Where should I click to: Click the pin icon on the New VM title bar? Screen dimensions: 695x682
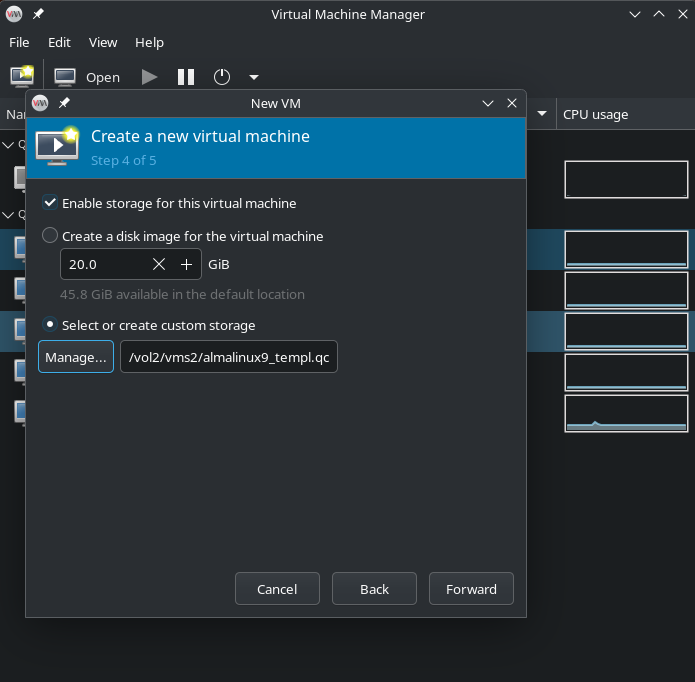coord(64,103)
